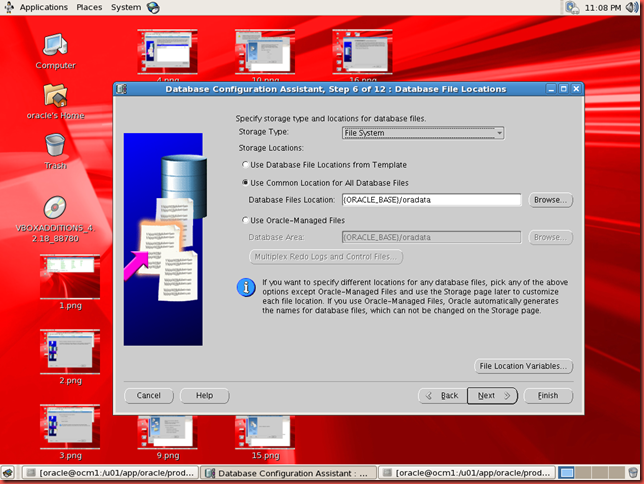Click the Database Files Location input field
This screenshot has width=644, height=484.
(x=431, y=200)
